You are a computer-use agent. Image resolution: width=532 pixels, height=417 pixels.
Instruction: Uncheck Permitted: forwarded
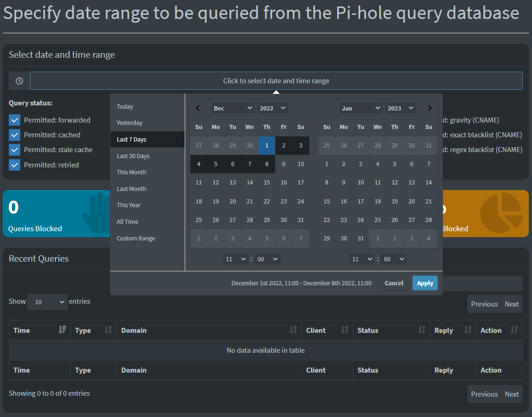point(15,120)
